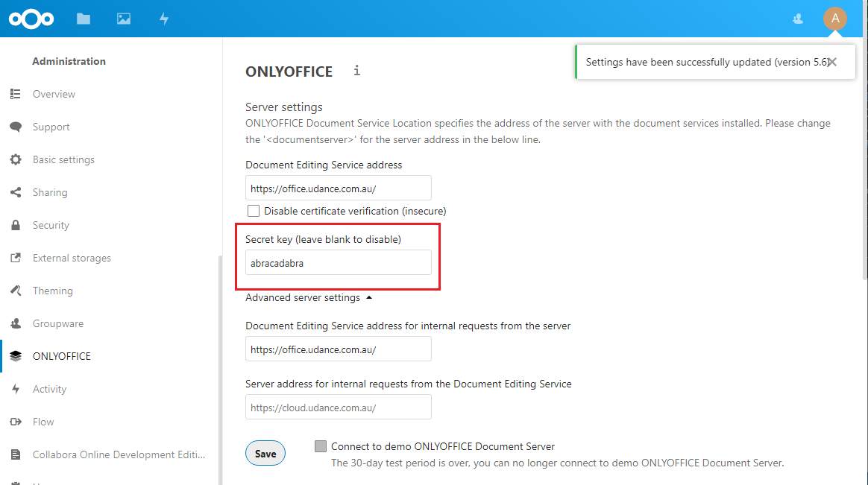
Task: Click the ONLYOFFICE info icon
Action: pyautogui.click(x=357, y=71)
